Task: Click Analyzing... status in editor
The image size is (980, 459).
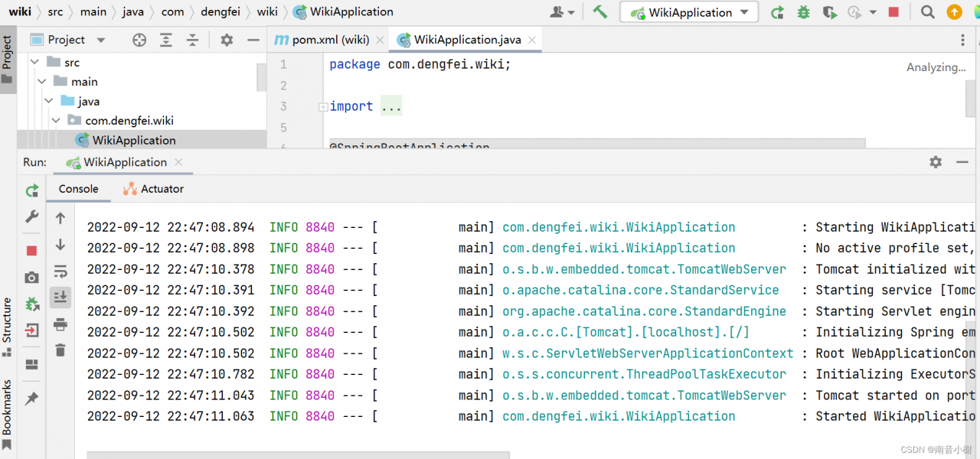Action: (x=936, y=67)
